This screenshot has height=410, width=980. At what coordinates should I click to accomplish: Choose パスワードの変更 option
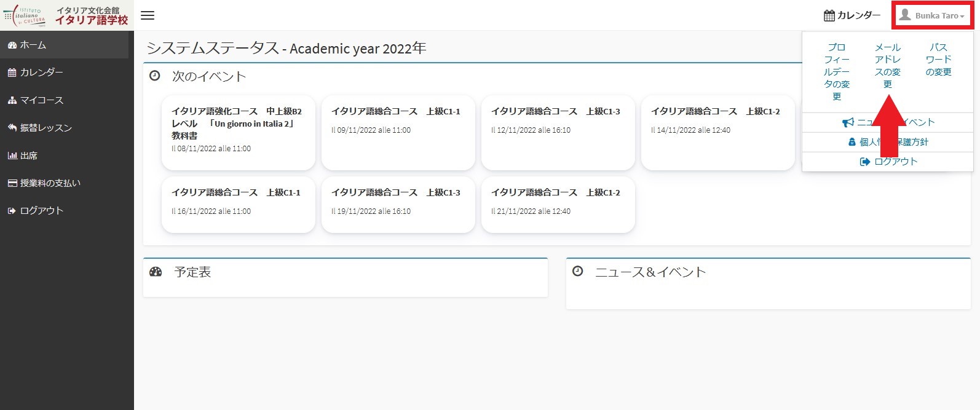938,59
